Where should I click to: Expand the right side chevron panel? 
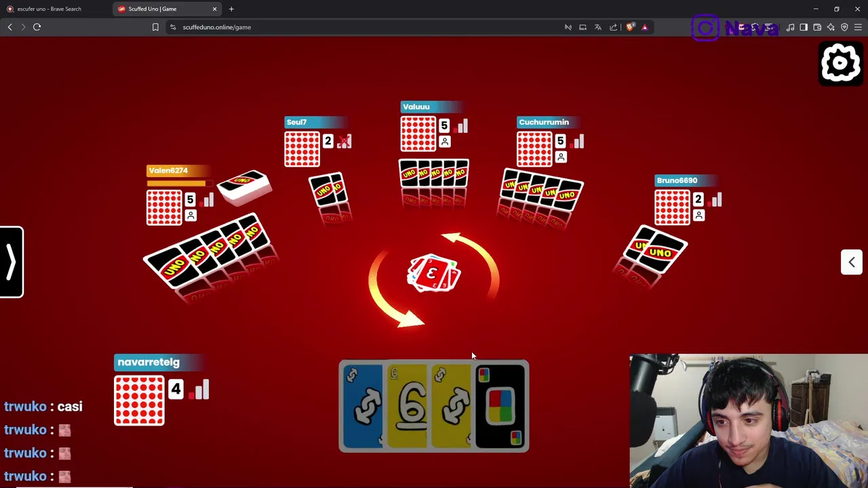(x=852, y=262)
